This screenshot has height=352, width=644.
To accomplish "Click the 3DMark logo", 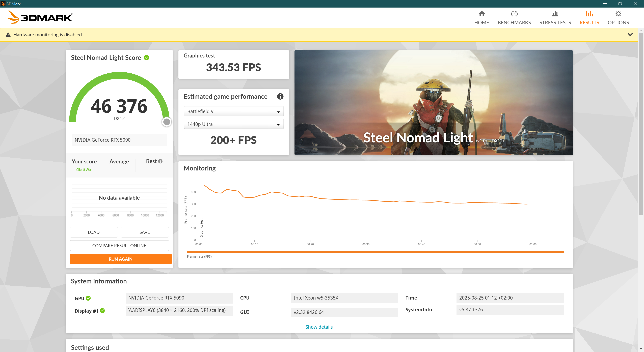I will click(x=39, y=17).
